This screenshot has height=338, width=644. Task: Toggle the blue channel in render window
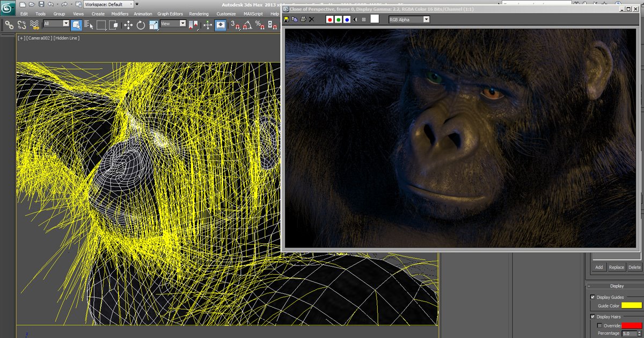coord(347,19)
